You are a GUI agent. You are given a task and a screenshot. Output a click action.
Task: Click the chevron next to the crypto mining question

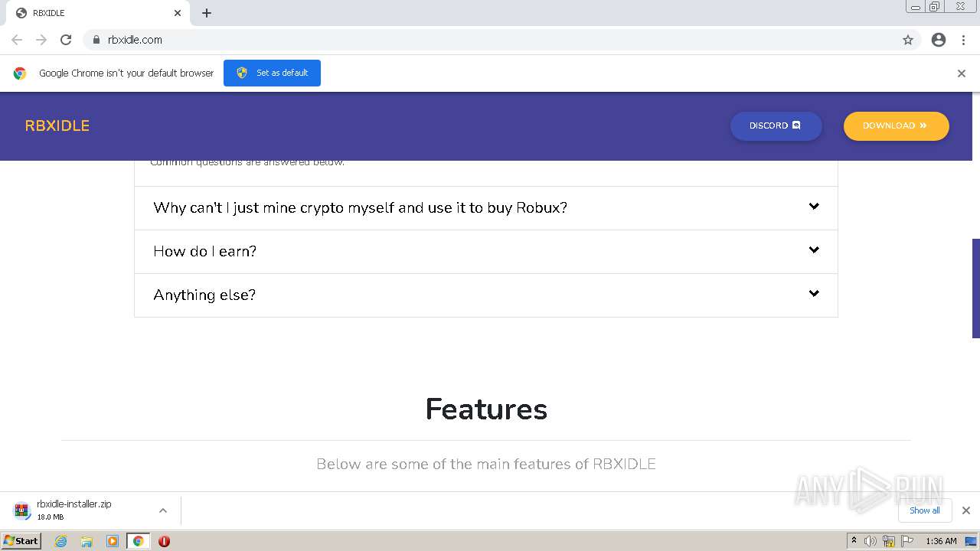coord(814,207)
